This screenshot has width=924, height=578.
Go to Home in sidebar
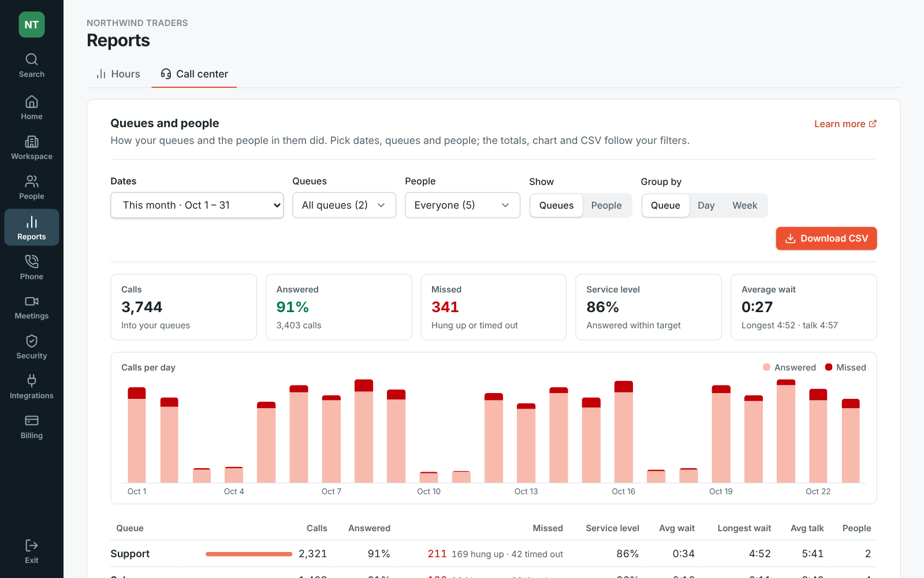coord(32,108)
